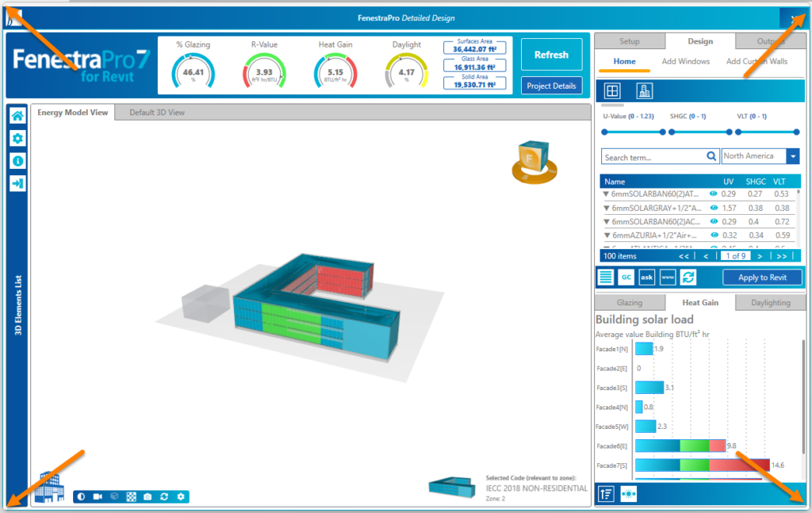Click the video camera icon in view toolbar
This screenshot has height=513, width=812.
coord(98,496)
